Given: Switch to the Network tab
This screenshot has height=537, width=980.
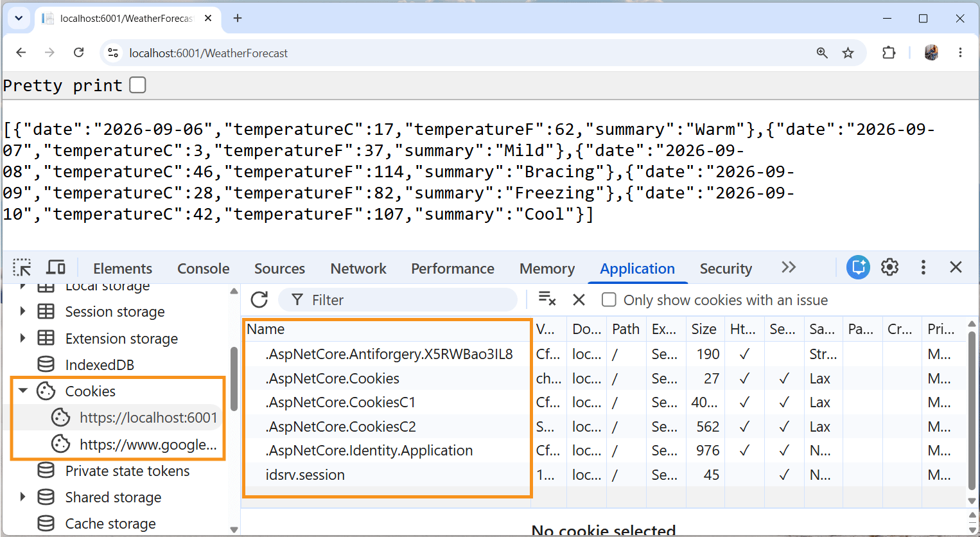Looking at the screenshot, I should pos(358,268).
